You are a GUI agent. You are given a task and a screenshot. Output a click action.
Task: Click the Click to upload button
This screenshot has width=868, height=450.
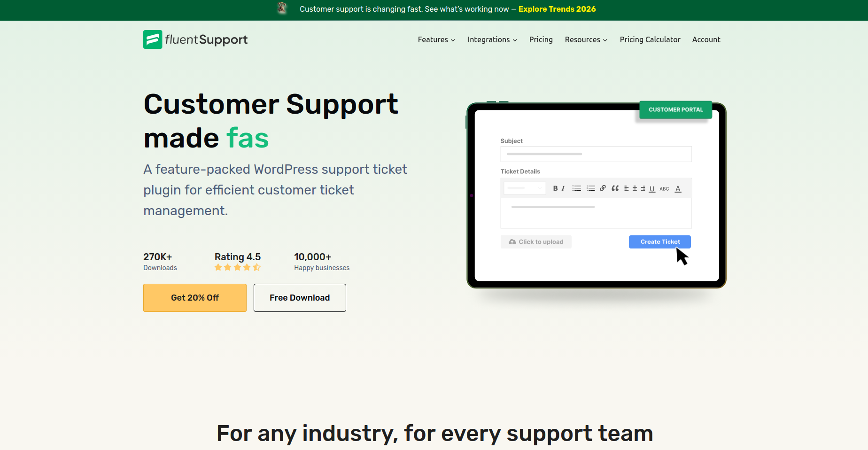536,242
